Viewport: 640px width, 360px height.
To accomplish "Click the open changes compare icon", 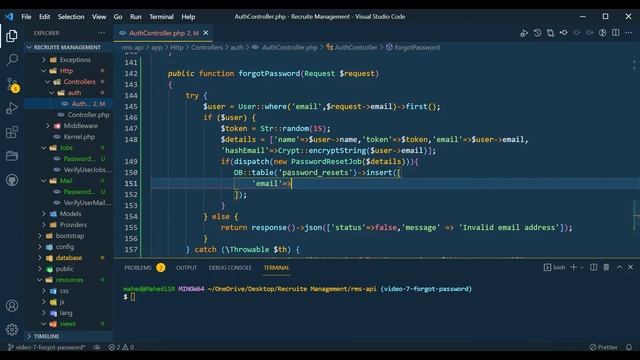I will click(550, 33).
